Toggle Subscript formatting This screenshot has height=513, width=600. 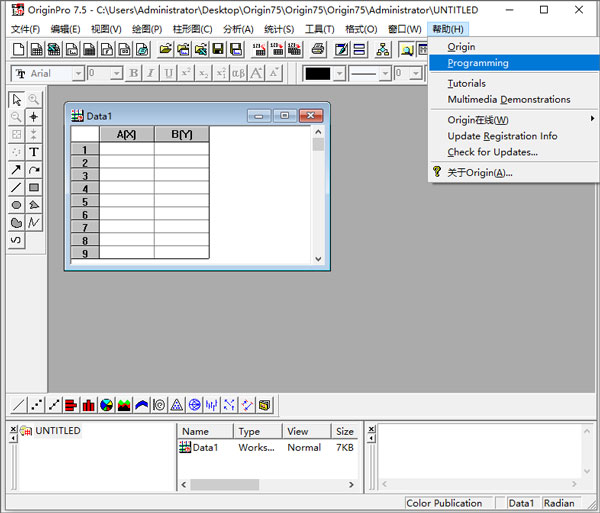(x=204, y=73)
